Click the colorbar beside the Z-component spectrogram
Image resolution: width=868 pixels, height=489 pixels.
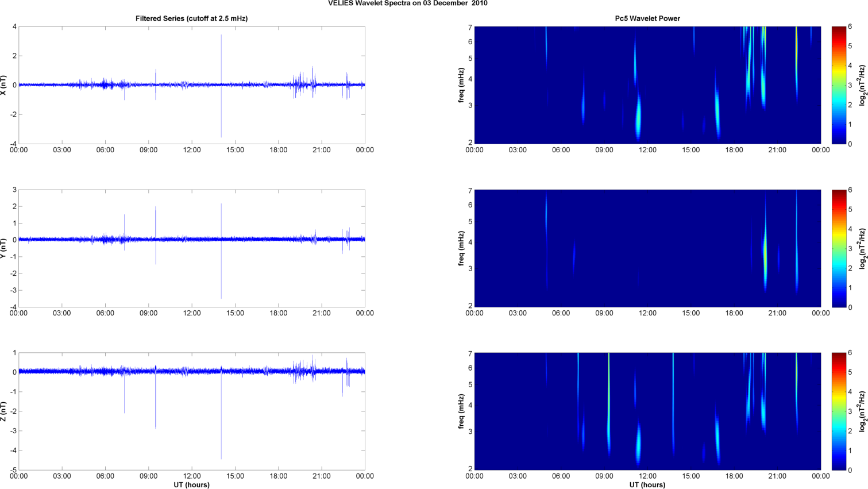click(x=839, y=411)
